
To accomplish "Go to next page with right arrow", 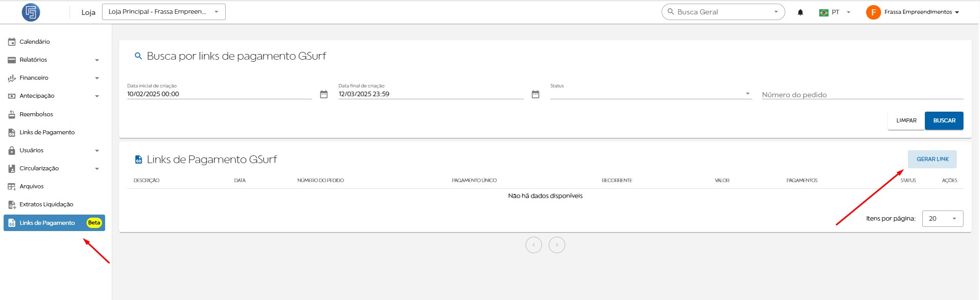I will click(x=556, y=245).
